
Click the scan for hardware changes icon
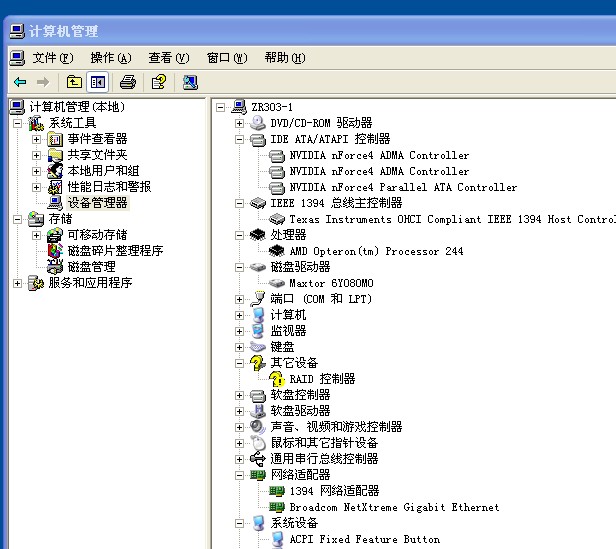[190, 82]
